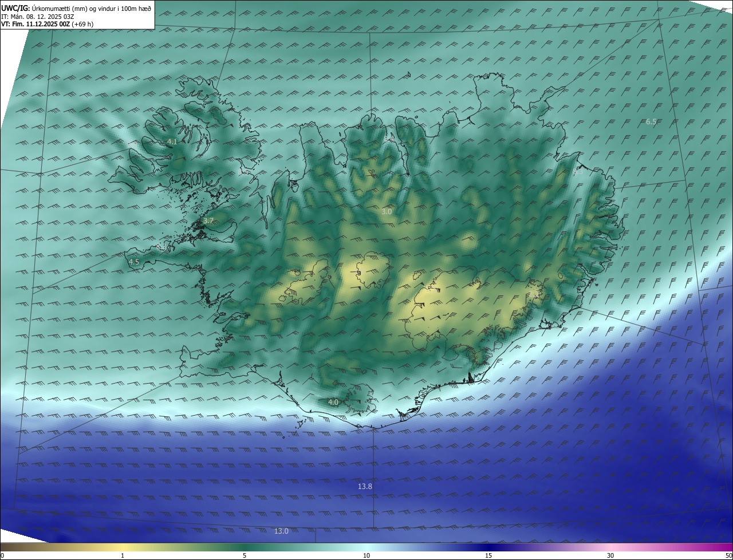This screenshot has height=560, width=733.
Task: Click the 3.0 value label in the north-central highlands
Action: pyautogui.click(x=387, y=211)
